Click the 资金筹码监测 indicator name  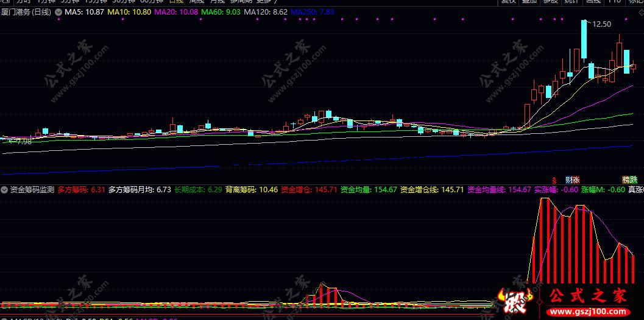coord(32,190)
